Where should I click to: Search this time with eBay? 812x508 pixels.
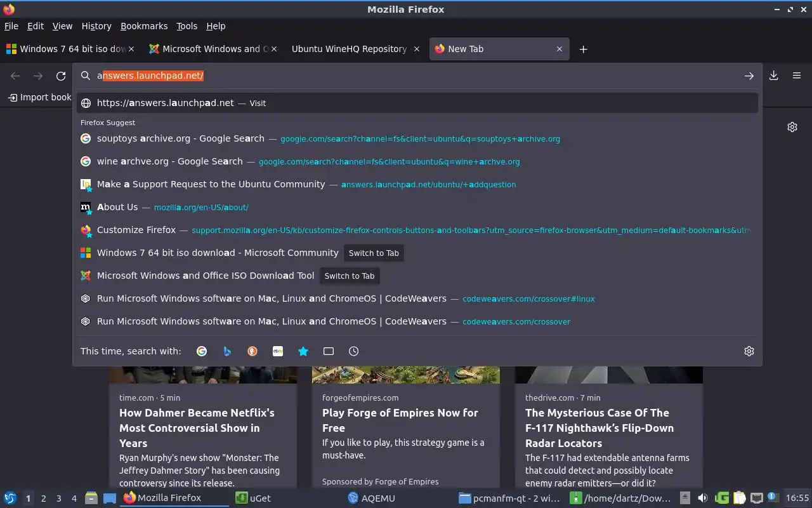pos(278,351)
